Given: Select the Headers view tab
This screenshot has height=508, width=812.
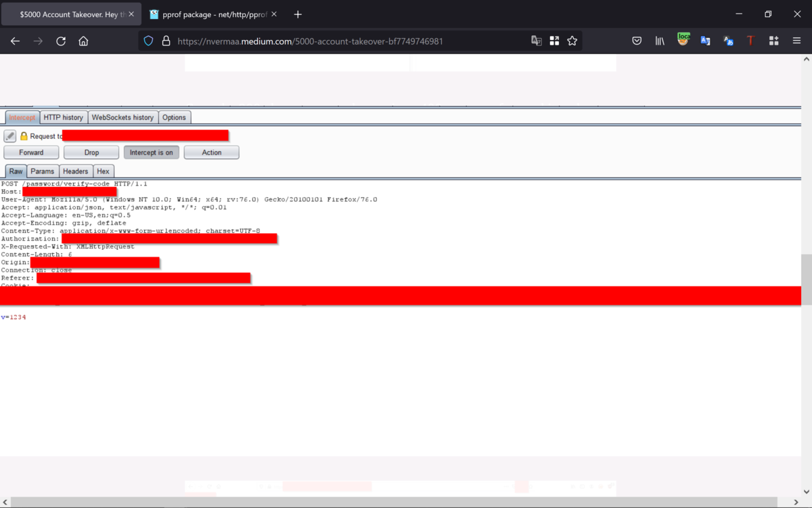Looking at the screenshot, I should point(76,171).
